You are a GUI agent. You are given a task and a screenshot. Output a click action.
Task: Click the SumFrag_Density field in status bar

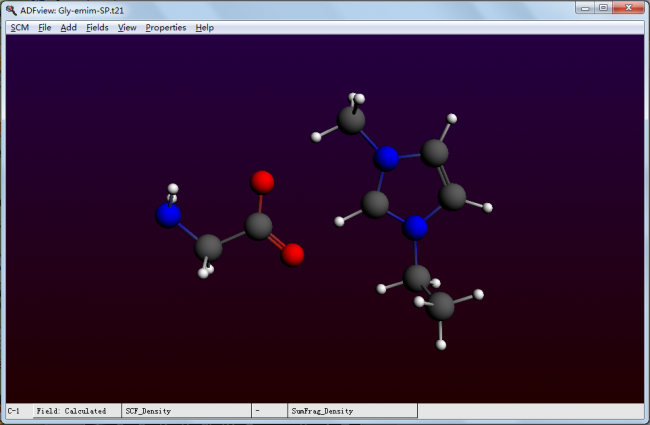[x=352, y=411]
